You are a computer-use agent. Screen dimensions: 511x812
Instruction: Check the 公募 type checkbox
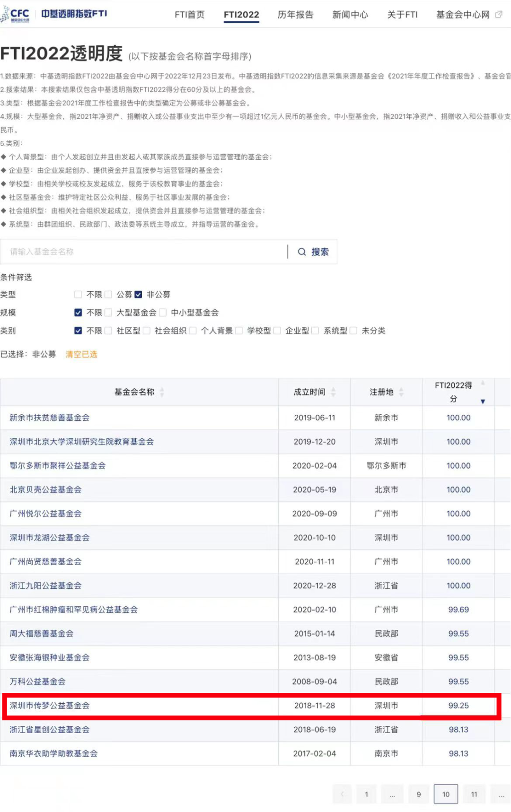tap(108, 295)
